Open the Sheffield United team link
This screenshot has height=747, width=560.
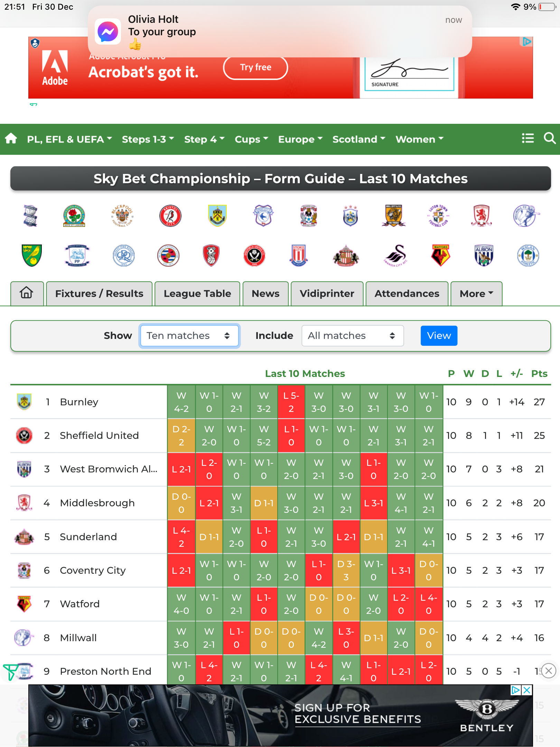click(99, 435)
